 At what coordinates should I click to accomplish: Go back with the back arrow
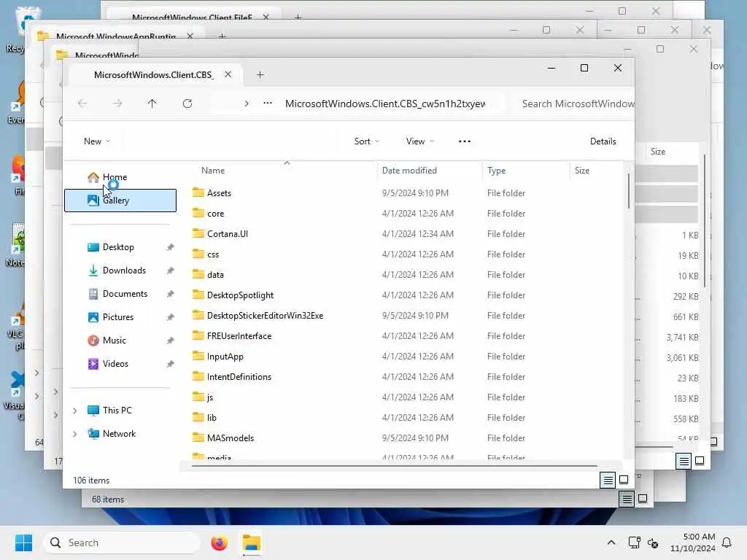[x=82, y=104]
